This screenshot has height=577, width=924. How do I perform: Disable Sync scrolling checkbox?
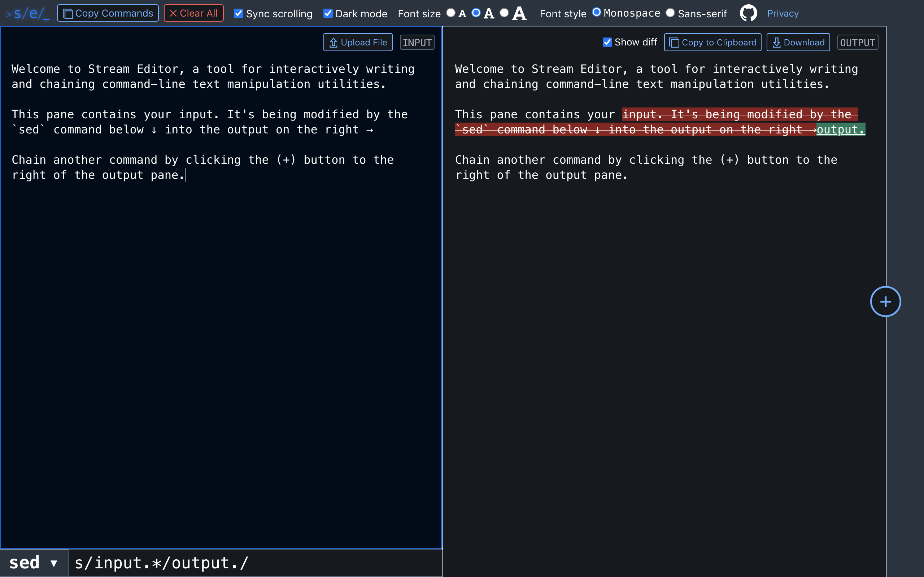coord(239,13)
